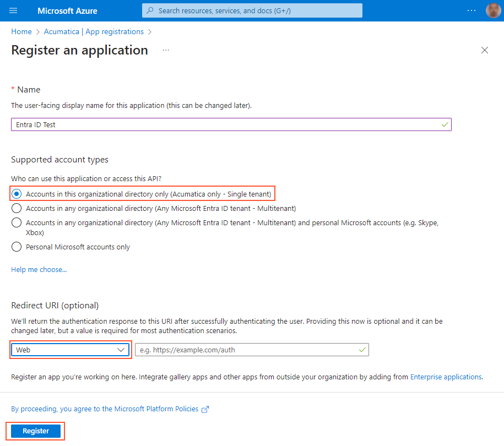
Task: Click the redirect URI example input field
Action: [251, 350]
